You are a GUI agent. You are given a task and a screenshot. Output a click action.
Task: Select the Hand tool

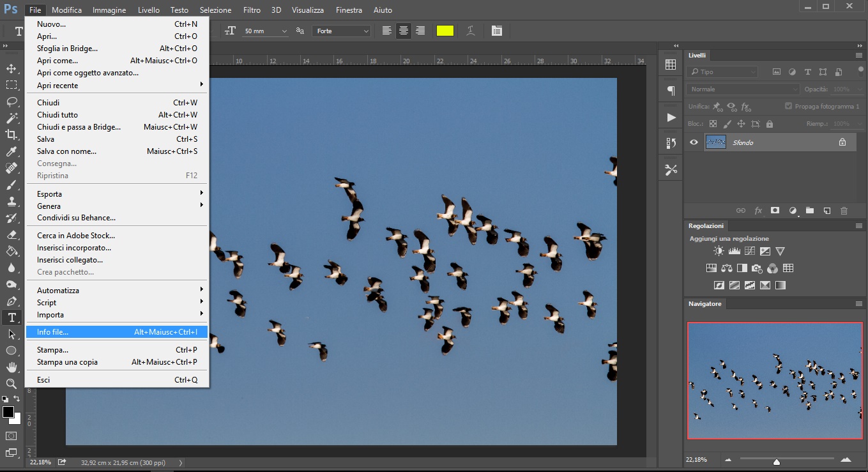[11, 367]
